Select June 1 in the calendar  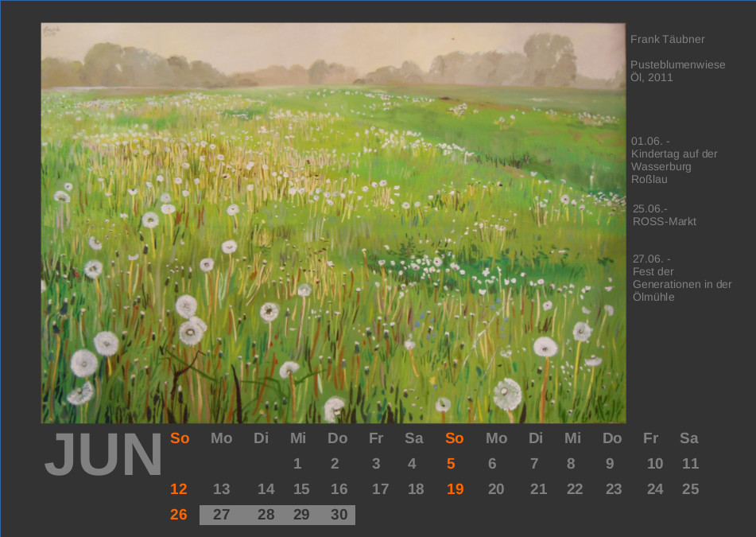click(x=297, y=464)
